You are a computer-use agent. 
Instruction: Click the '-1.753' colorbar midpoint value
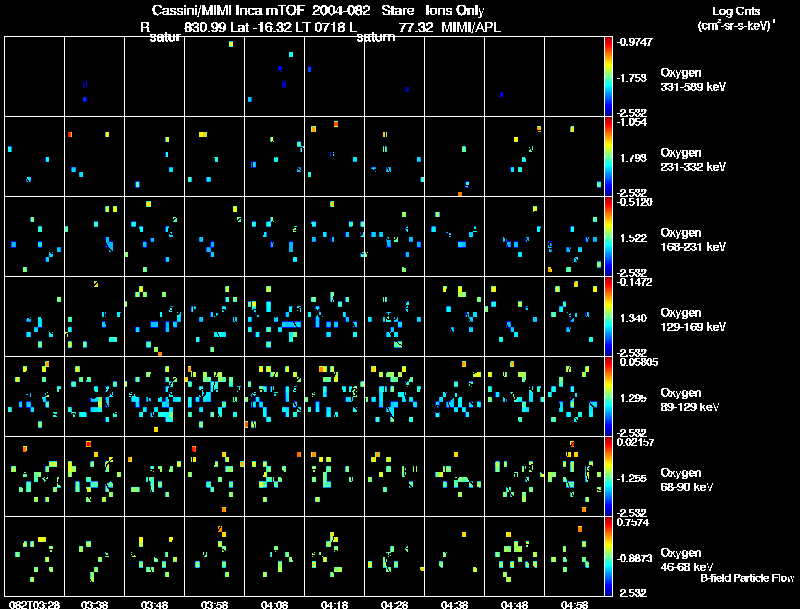[x=632, y=78]
